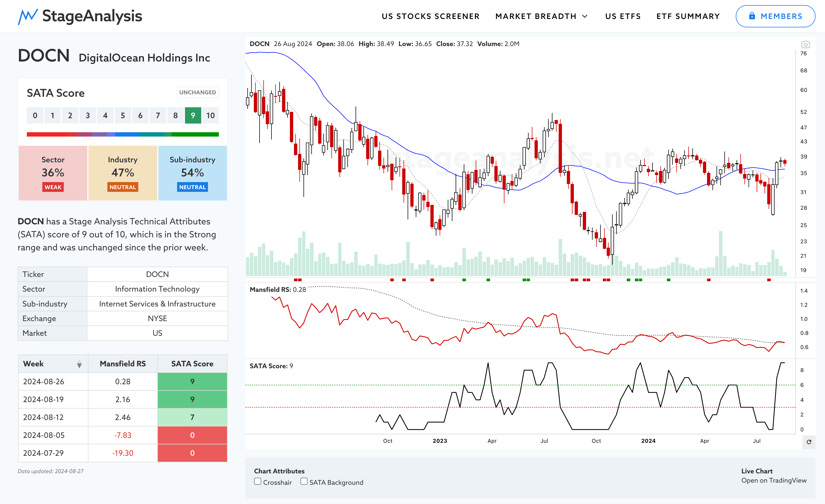This screenshot has height=504, width=825.
Task: Enable the SATA Background checkbox
Action: 304,481
